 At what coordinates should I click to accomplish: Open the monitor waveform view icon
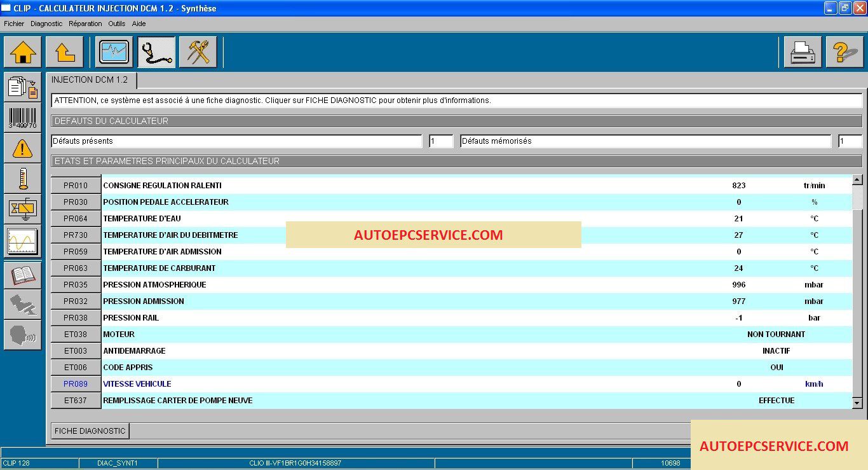coord(114,52)
